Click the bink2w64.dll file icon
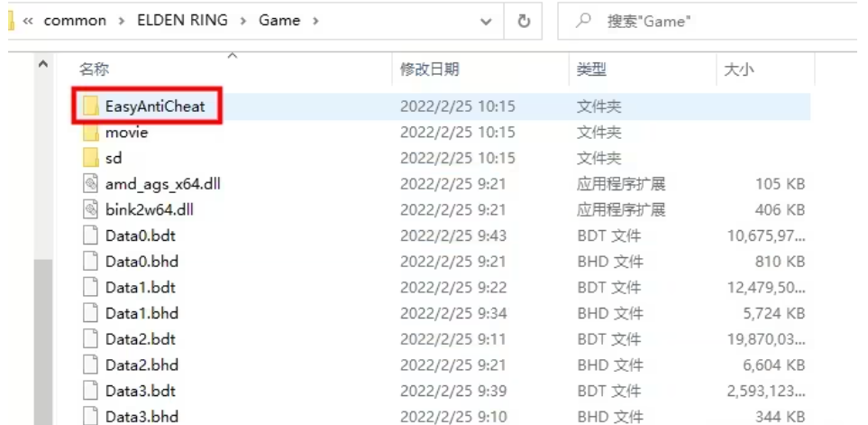The width and height of the screenshot is (868, 425). click(90, 209)
